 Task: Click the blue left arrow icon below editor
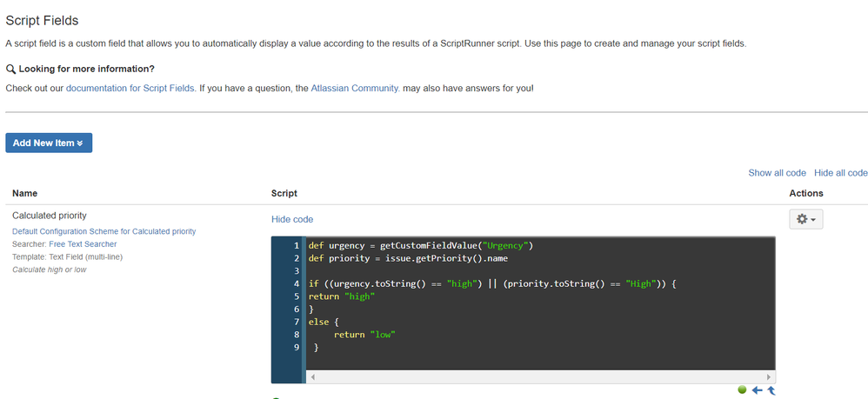757,390
